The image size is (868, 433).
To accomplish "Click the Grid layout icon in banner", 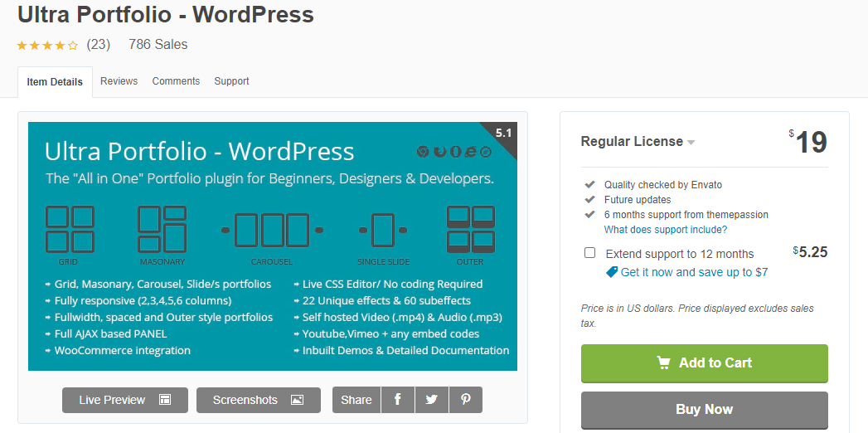I will (70, 229).
